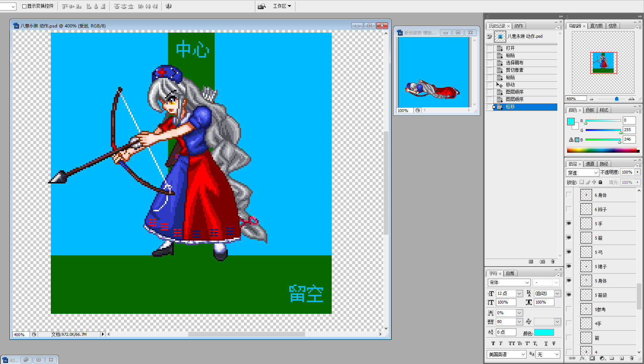Show the 6 身体 layer
Image resolution: width=644 pixels, height=364 pixels.
[x=569, y=195]
